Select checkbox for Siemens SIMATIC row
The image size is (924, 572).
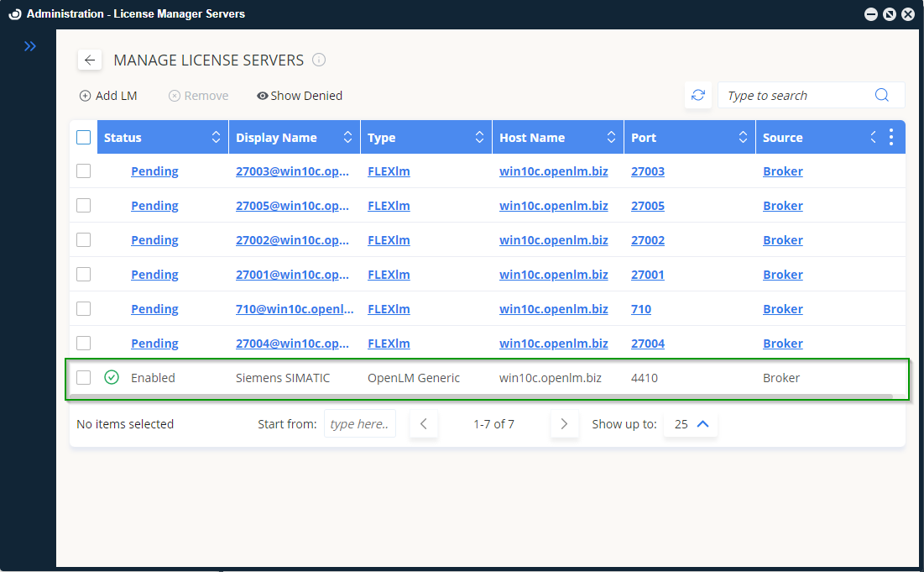tap(84, 378)
